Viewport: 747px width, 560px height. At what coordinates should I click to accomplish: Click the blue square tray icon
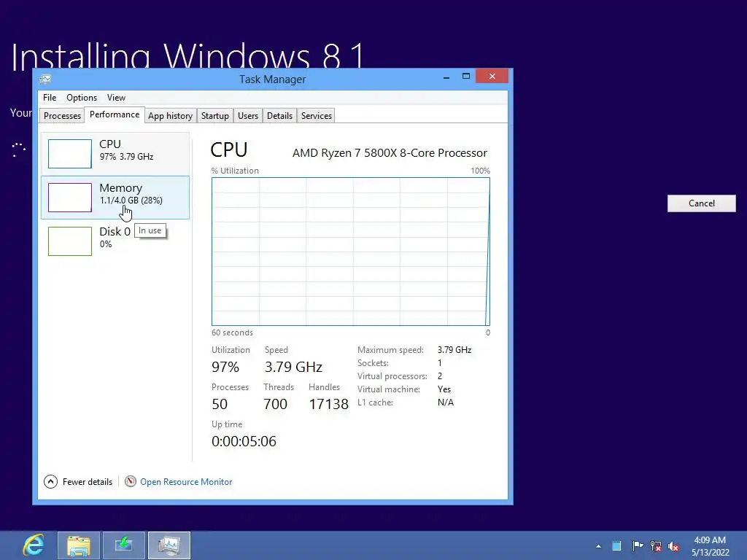tap(616, 545)
